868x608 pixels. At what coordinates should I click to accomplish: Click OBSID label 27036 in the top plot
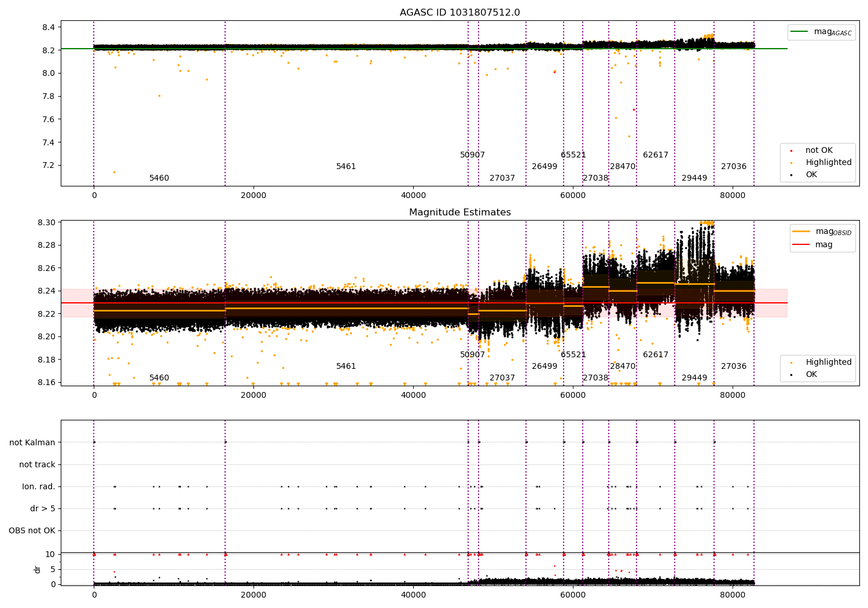point(734,167)
